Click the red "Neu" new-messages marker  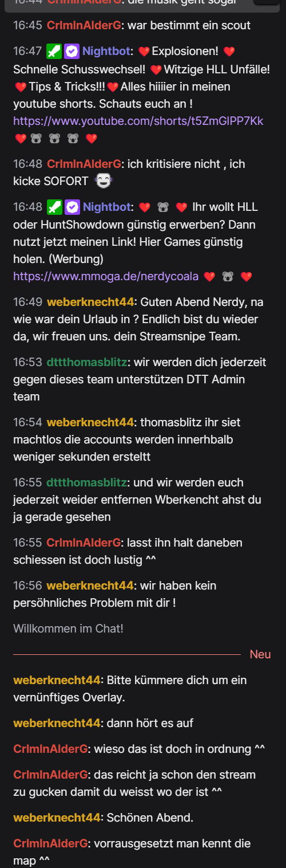point(260,654)
